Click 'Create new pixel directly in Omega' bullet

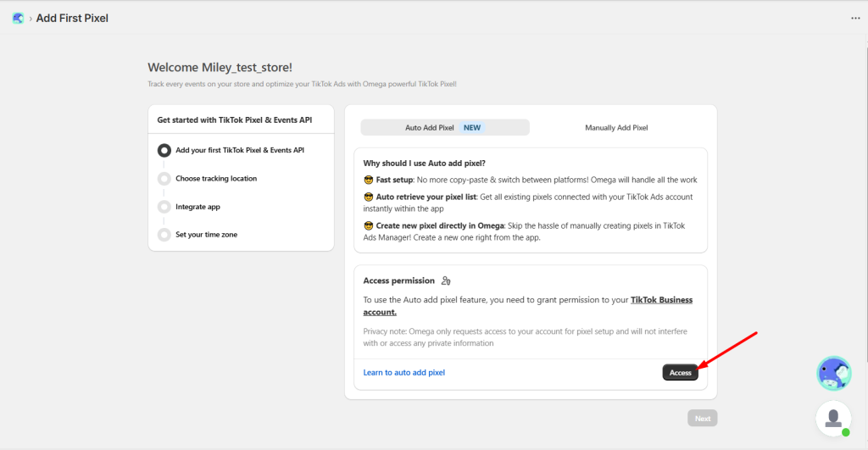tap(524, 231)
